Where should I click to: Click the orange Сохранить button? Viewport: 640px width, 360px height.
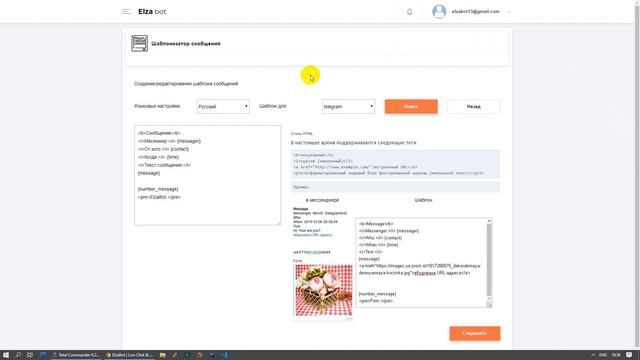click(475, 333)
